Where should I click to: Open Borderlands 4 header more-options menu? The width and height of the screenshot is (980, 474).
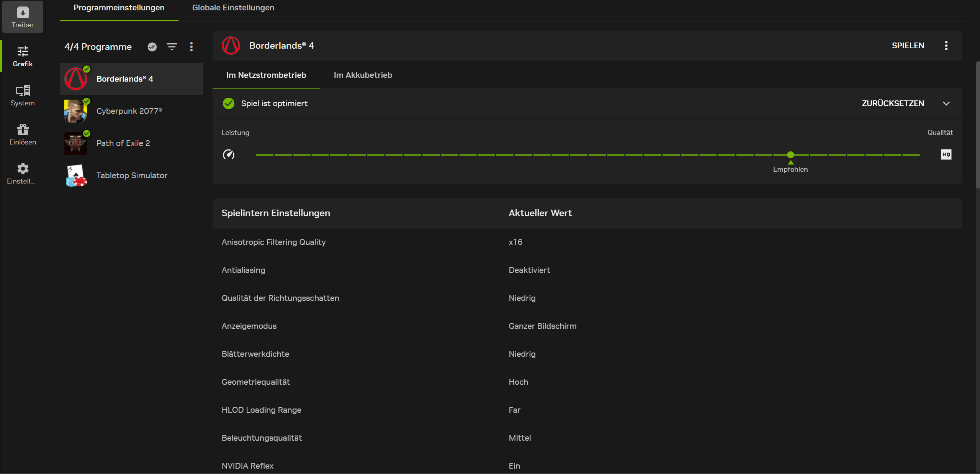click(x=946, y=46)
